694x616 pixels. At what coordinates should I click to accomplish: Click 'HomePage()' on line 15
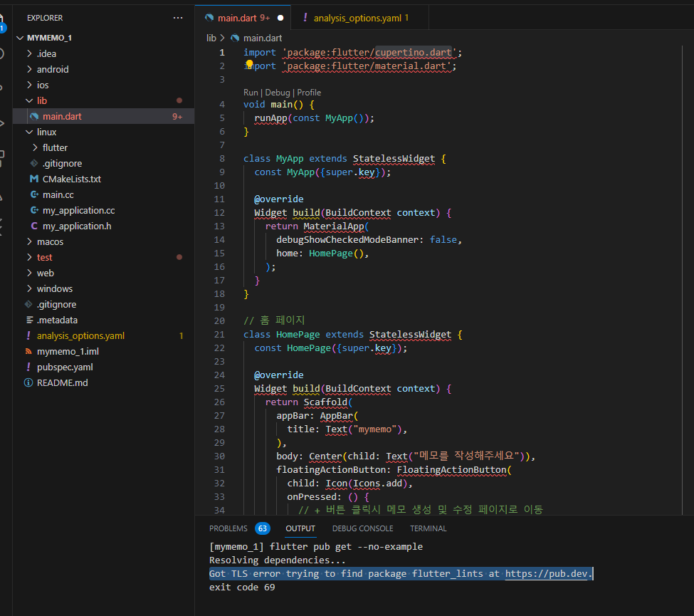335,254
